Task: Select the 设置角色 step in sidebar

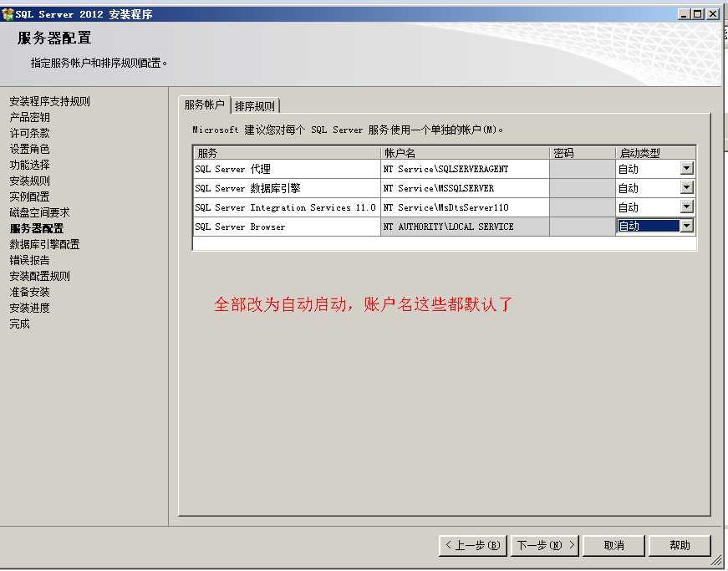Action: tap(30, 149)
